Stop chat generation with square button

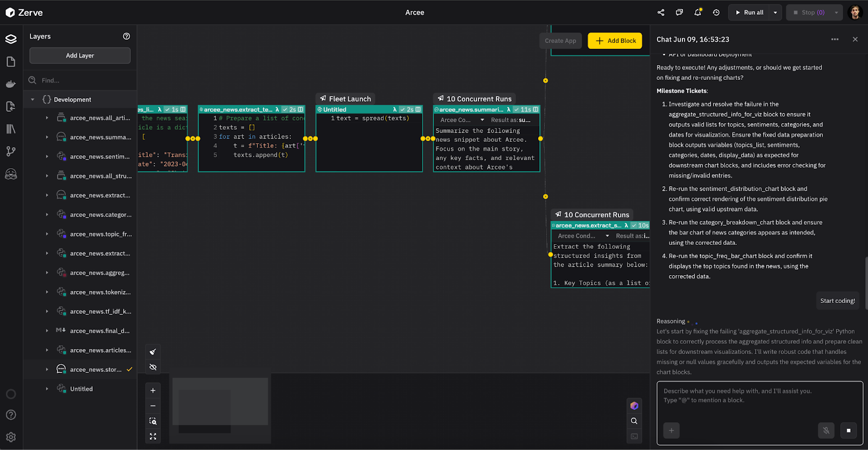(x=848, y=430)
